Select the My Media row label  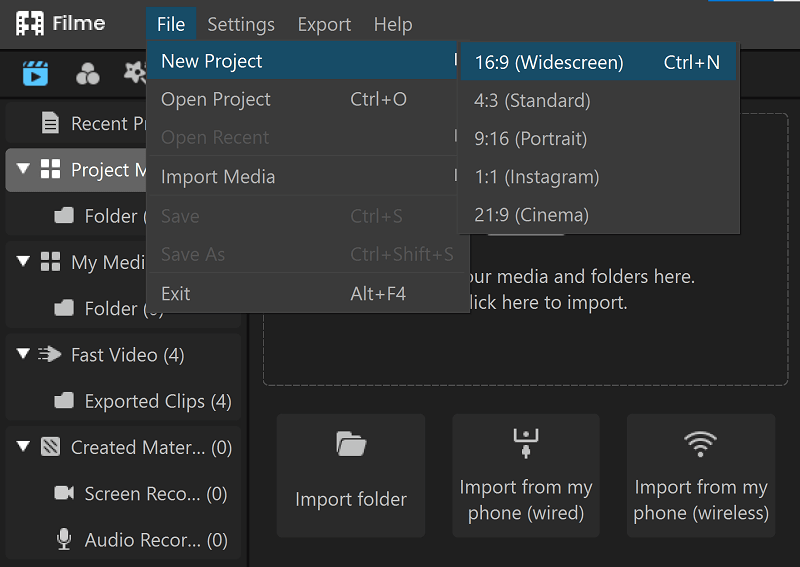pos(109,262)
